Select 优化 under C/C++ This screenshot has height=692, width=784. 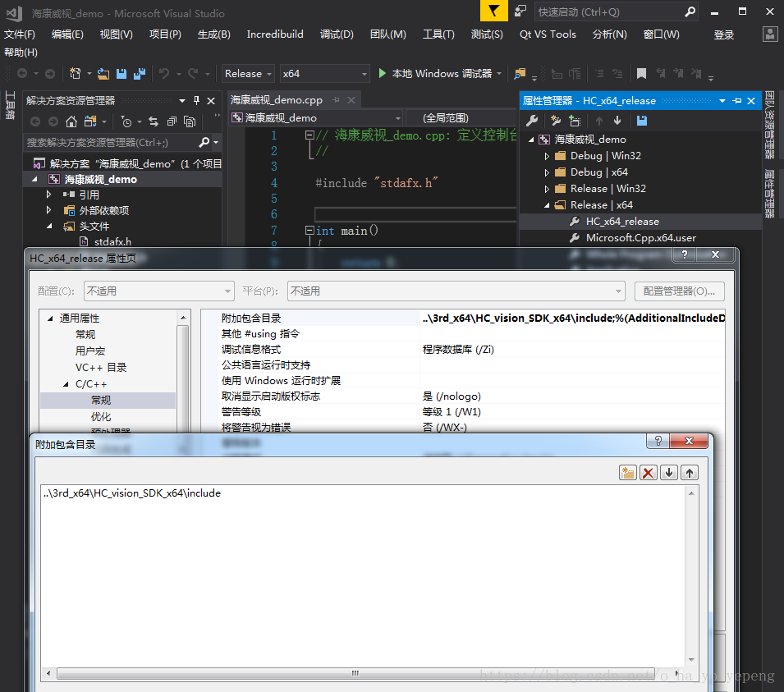100,416
